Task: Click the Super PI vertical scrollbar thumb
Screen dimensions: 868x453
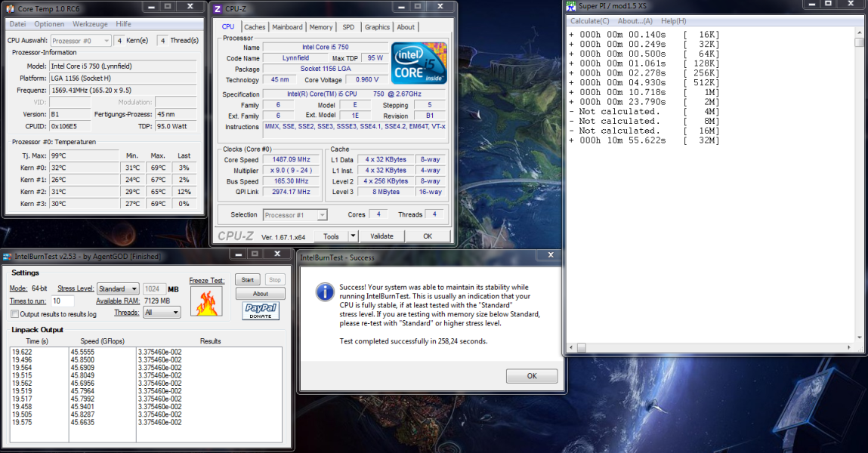Action: pos(859,42)
